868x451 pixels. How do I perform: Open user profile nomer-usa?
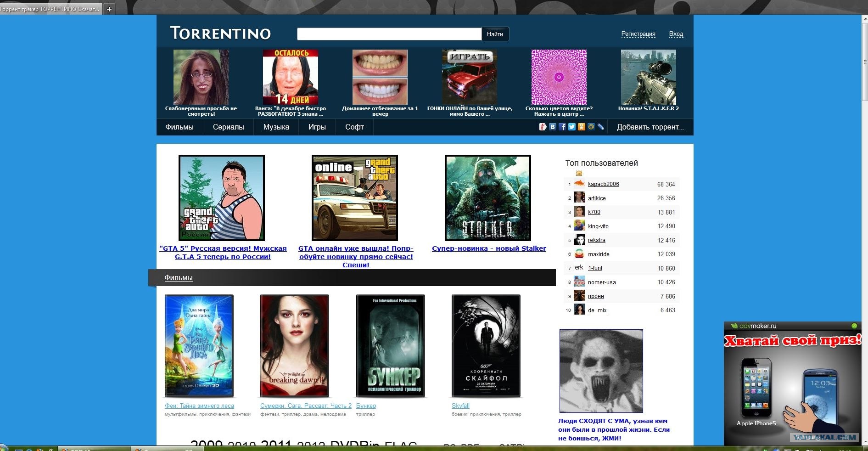point(602,282)
